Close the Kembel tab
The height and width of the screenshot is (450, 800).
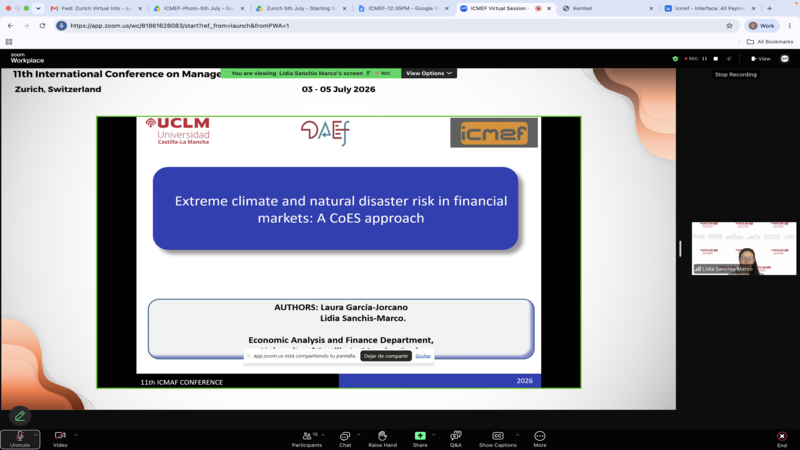pos(651,9)
